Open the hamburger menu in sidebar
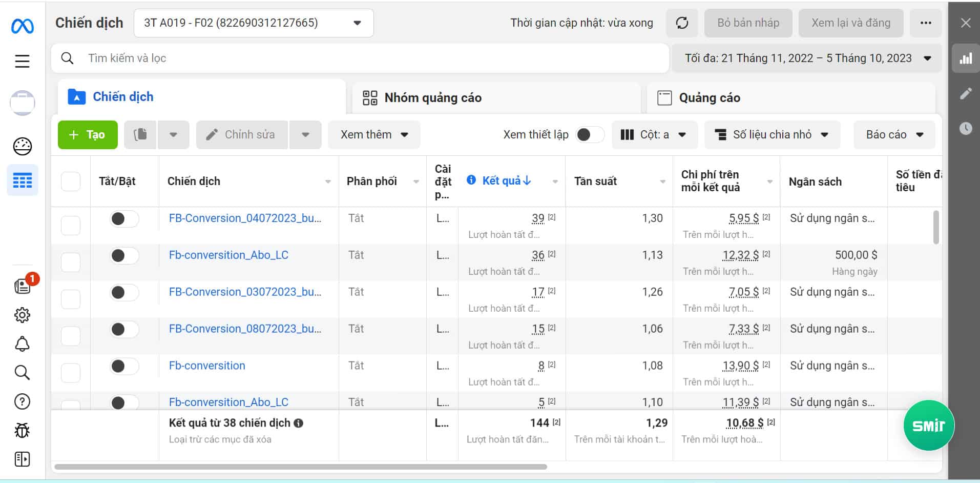The width and height of the screenshot is (980, 483). pyautogui.click(x=22, y=62)
